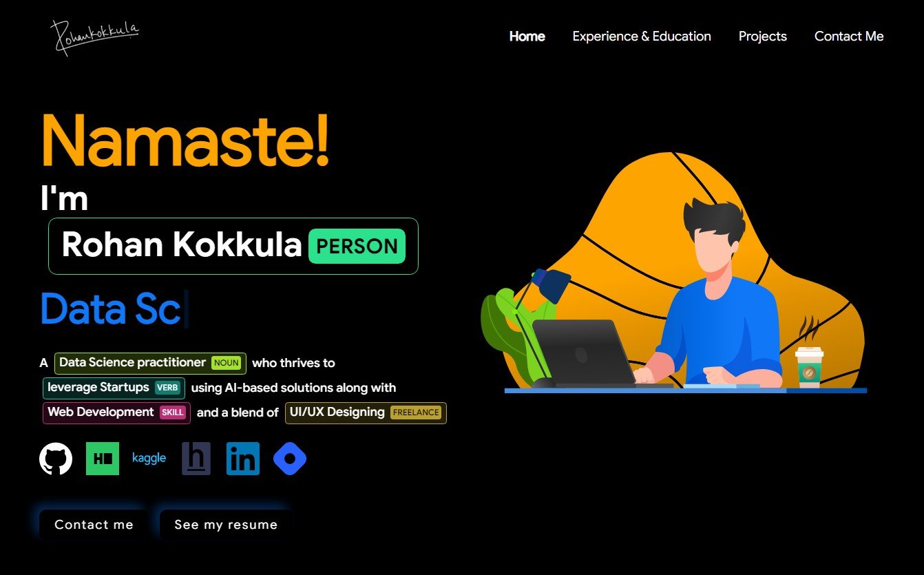Open the Kaggle profile logo
The height and width of the screenshot is (575, 924).
coord(149,458)
